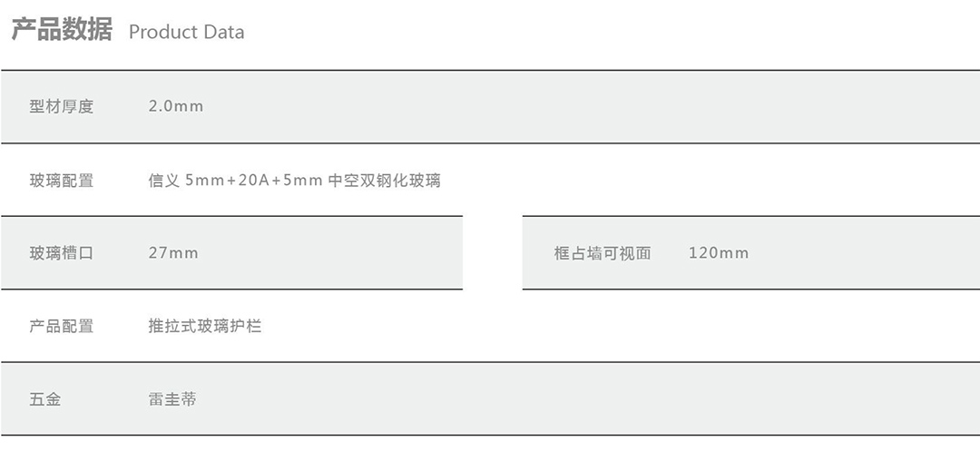Screen dimensions: 980x452
Task: Click the 27mm groove value
Action: point(173,253)
